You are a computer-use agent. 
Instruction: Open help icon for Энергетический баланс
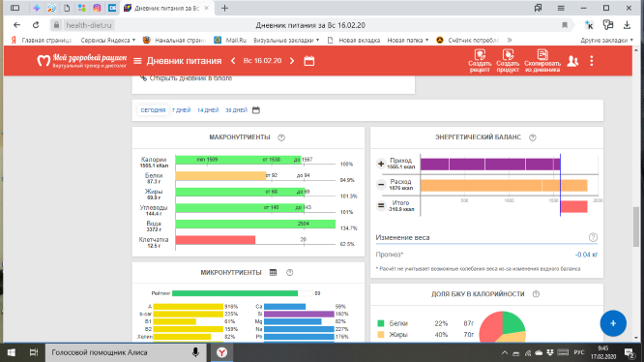pyautogui.click(x=532, y=137)
